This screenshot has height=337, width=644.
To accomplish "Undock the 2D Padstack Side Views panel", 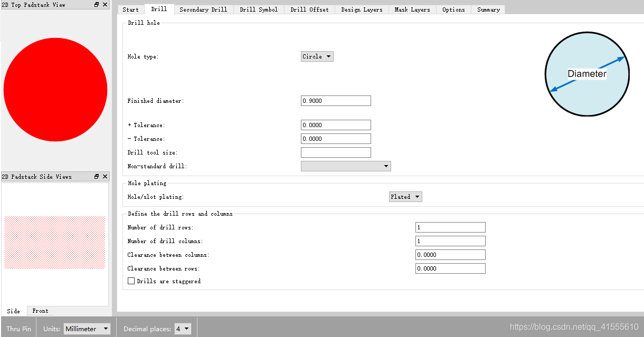I will (x=97, y=177).
